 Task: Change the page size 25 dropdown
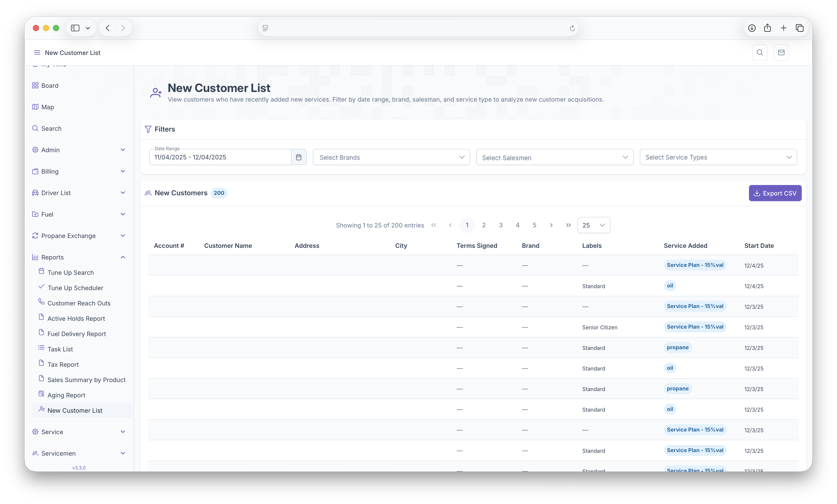pos(593,225)
